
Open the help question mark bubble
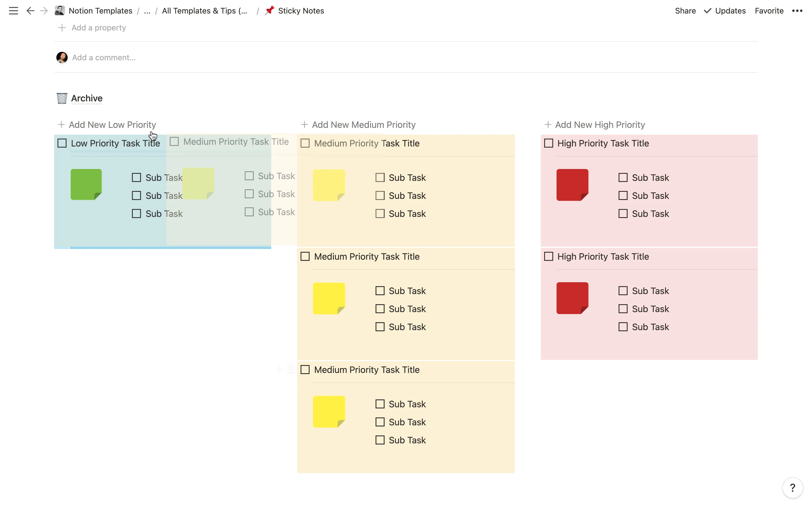pos(792,488)
